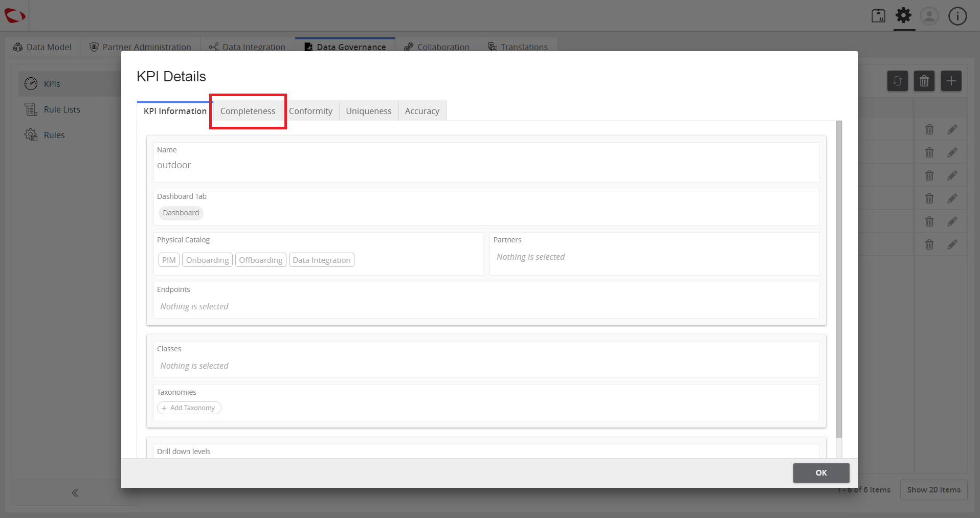Click the info circle icon

[x=957, y=16]
